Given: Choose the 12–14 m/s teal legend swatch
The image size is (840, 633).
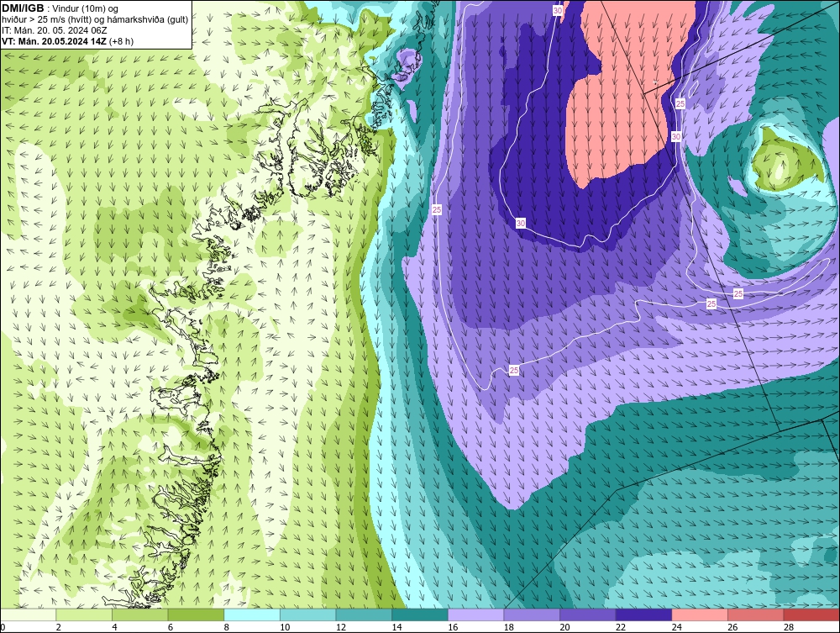Looking at the screenshot, I should point(364,615).
